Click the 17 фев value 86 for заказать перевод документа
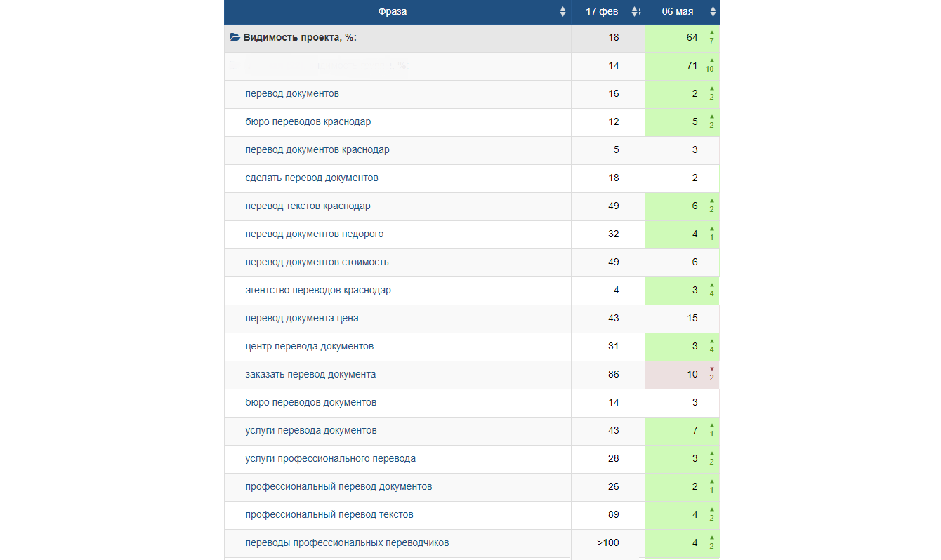Image resolution: width=941 pixels, height=560 pixels. coord(614,375)
